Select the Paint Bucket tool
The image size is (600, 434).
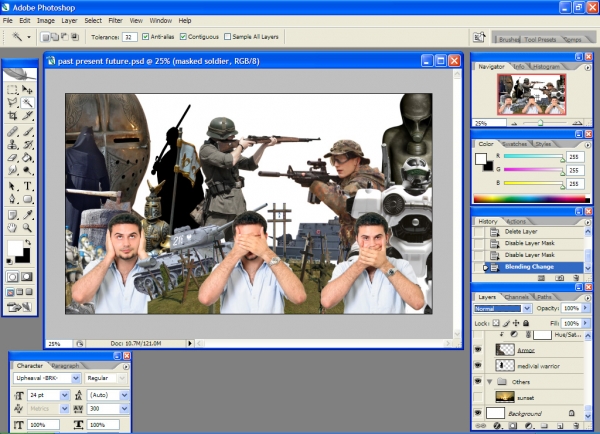tap(27, 157)
